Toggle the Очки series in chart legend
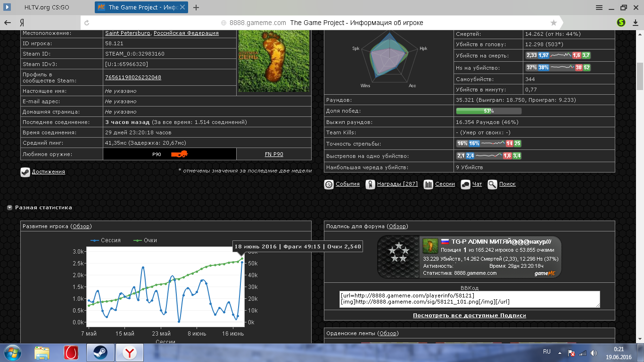 tap(145, 240)
